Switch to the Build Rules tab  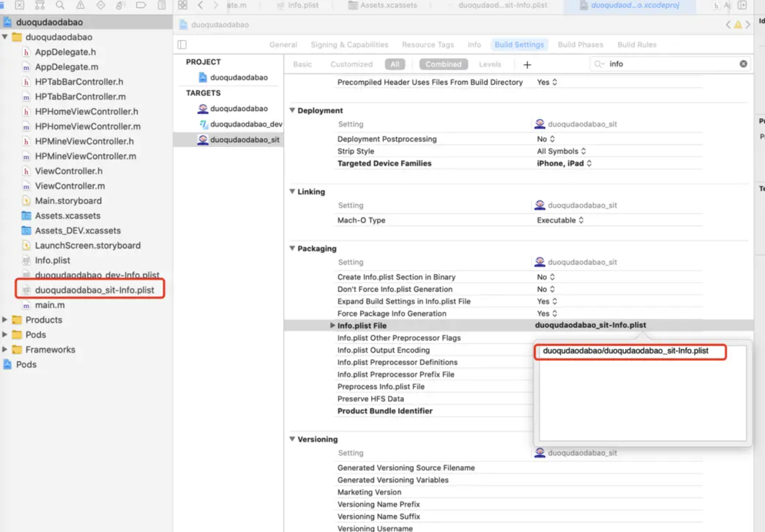637,44
